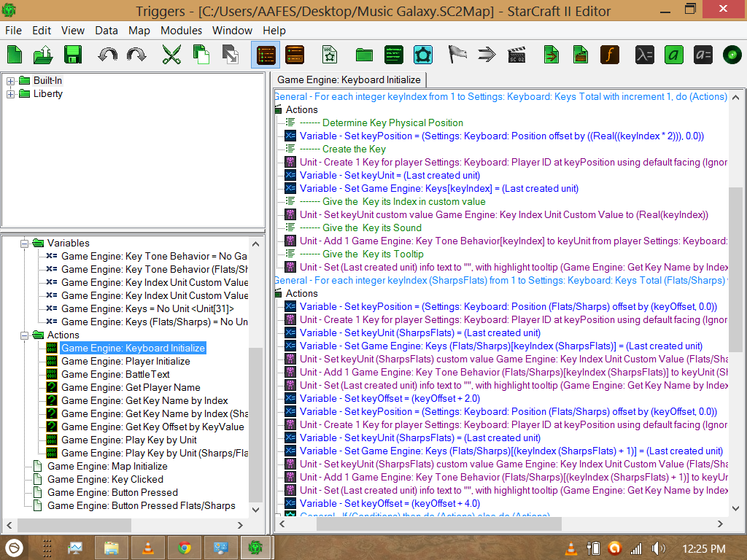
Task: Open the View menu
Action: coord(73,31)
